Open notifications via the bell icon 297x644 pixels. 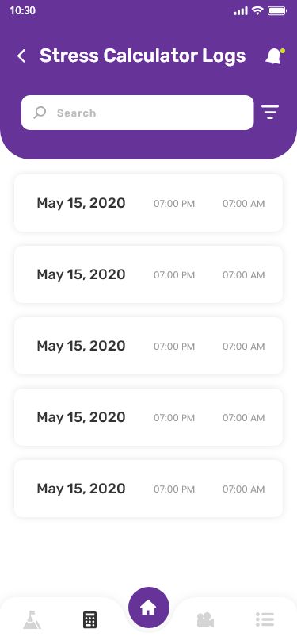[x=275, y=56]
